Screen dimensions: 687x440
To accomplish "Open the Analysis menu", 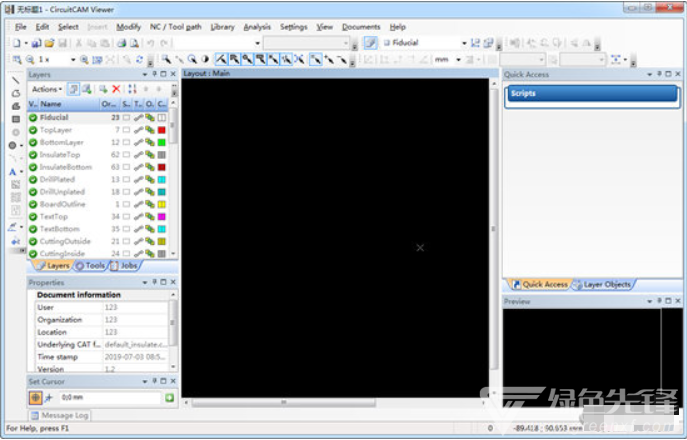I will click(x=257, y=27).
